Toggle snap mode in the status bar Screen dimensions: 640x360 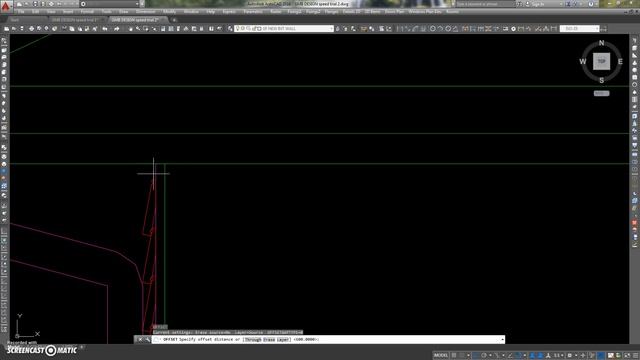coord(462,356)
